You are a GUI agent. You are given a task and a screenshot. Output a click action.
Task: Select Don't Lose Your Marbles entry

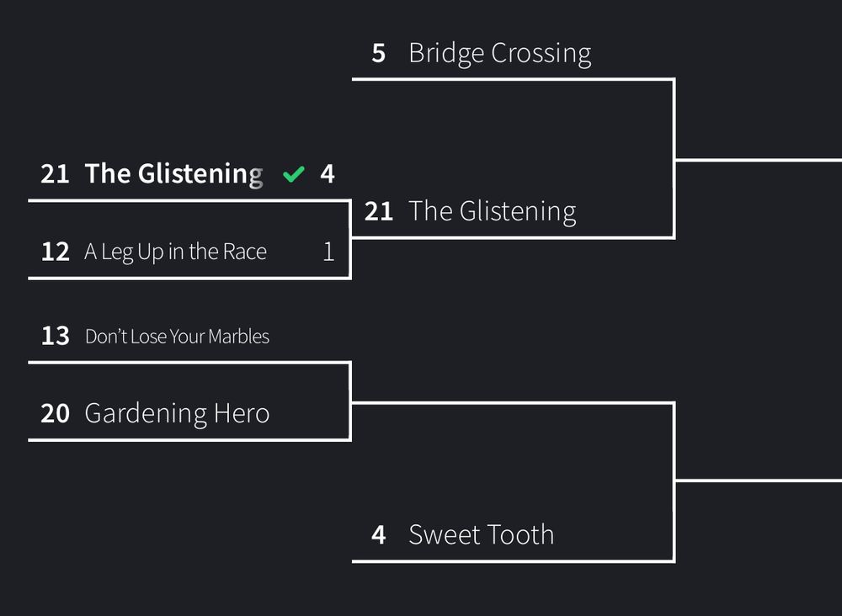click(x=177, y=337)
